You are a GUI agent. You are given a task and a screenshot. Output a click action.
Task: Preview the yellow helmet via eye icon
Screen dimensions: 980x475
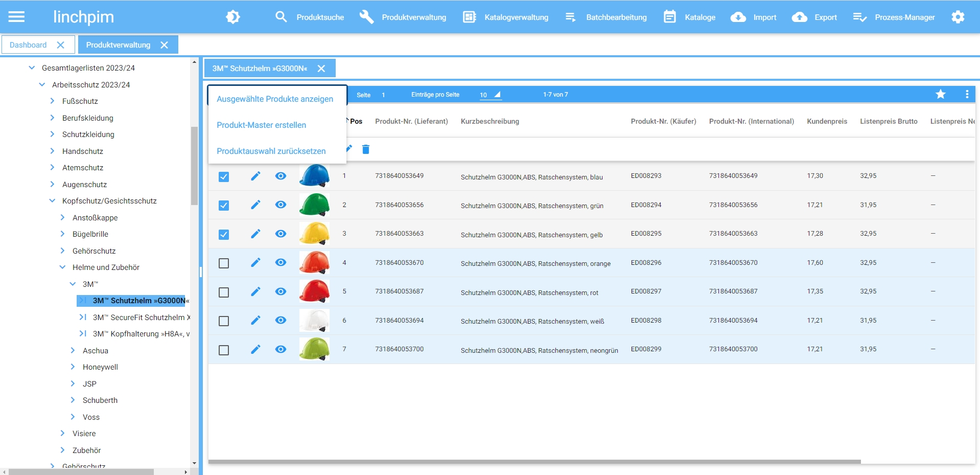[x=281, y=234]
